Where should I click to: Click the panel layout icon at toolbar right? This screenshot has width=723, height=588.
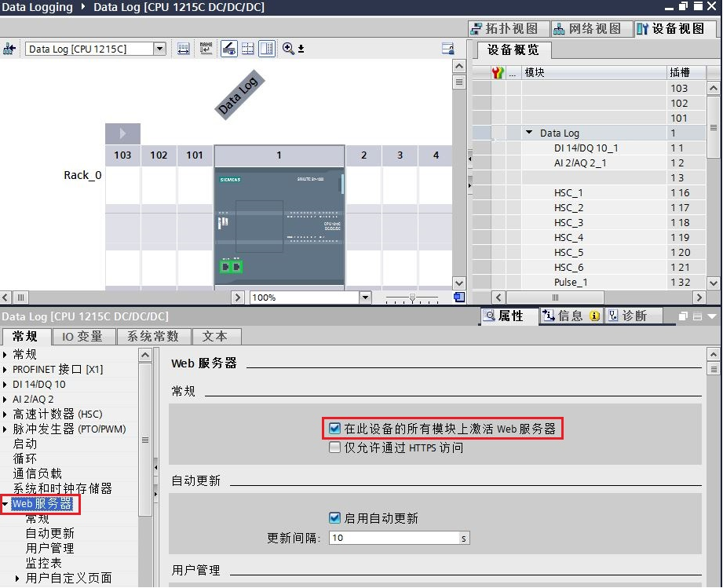pyautogui.click(x=448, y=49)
